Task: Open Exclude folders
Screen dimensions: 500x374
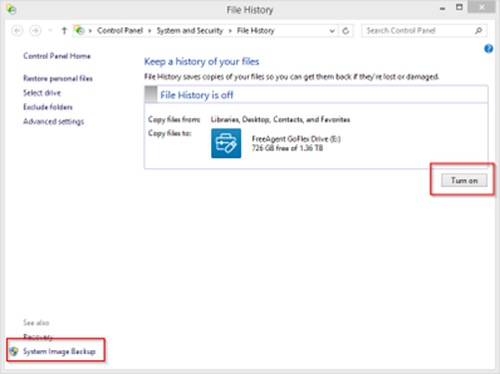Action: (x=48, y=107)
